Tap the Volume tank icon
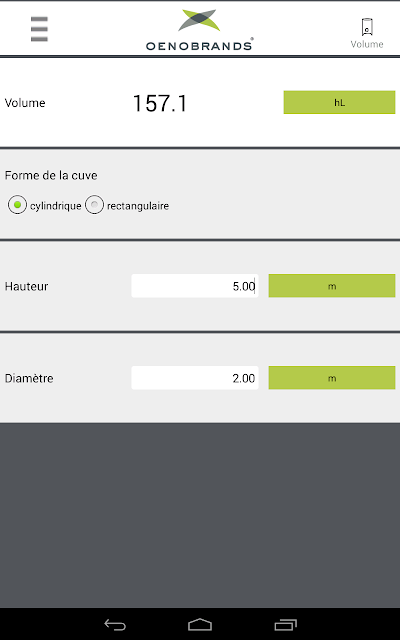Image resolution: width=400 pixels, height=640 pixels. click(x=367, y=27)
